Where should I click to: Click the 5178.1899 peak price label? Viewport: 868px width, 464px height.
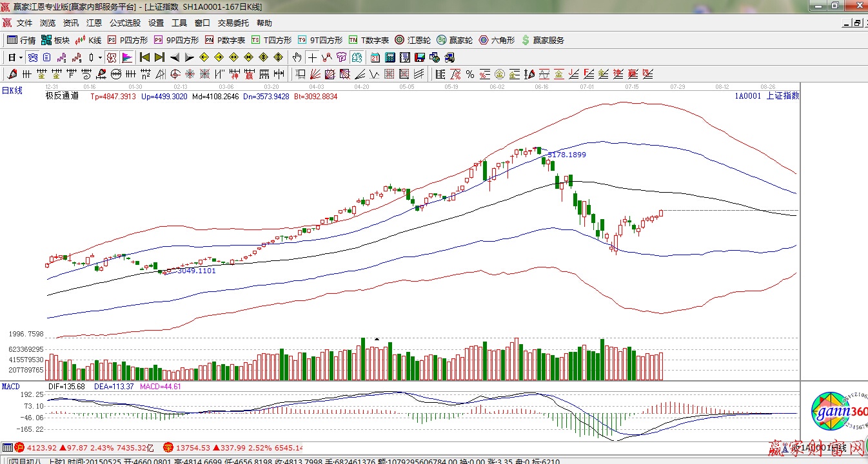pyautogui.click(x=567, y=155)
